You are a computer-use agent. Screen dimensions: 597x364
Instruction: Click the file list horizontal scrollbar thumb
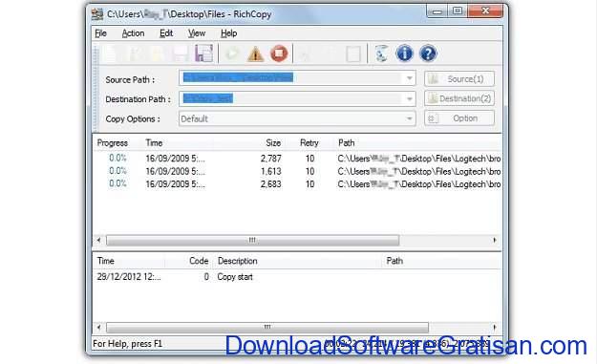(253, 240)
